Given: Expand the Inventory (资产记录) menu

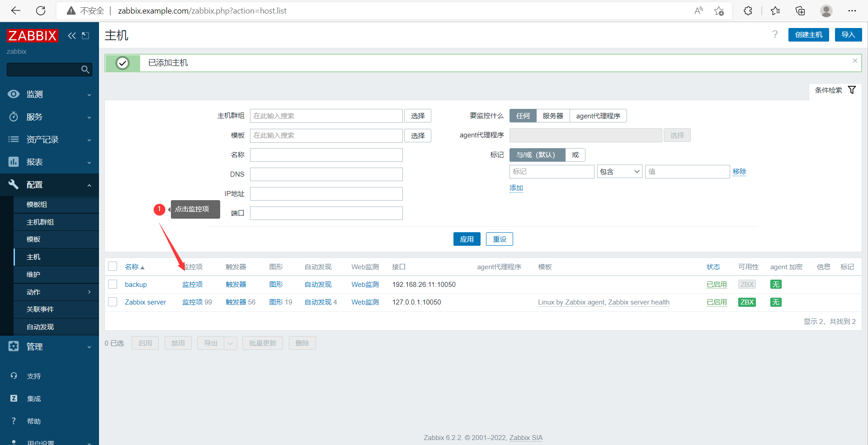Looking at the screenshot, I should click(49, 139).
